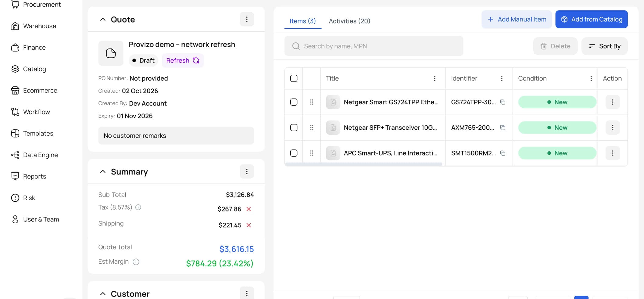Check the Netgear Smart GS724TPP row checkbox
This screenshot has width=644, height=299.
pos(294,102)
